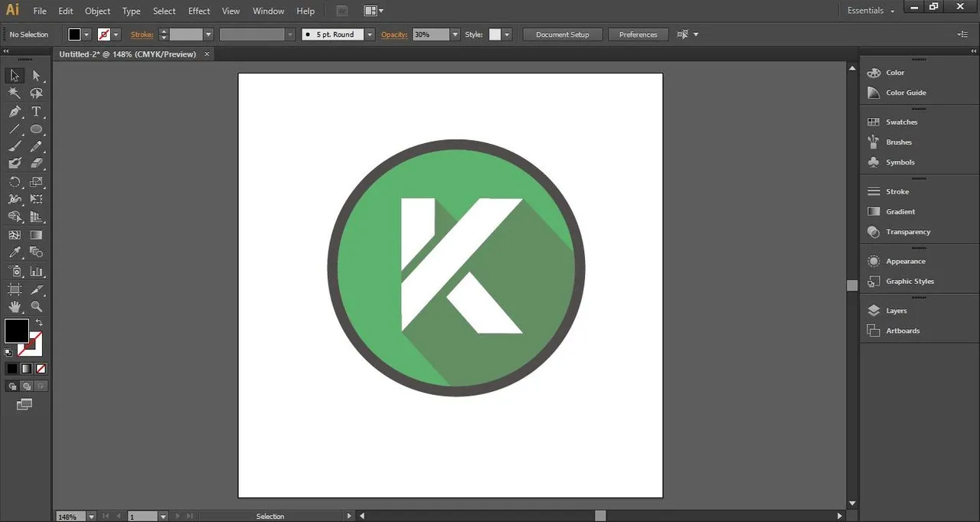Pick the Shape Builder tool
The height and width of the screenshot is (522, 980).
point(15,217)
